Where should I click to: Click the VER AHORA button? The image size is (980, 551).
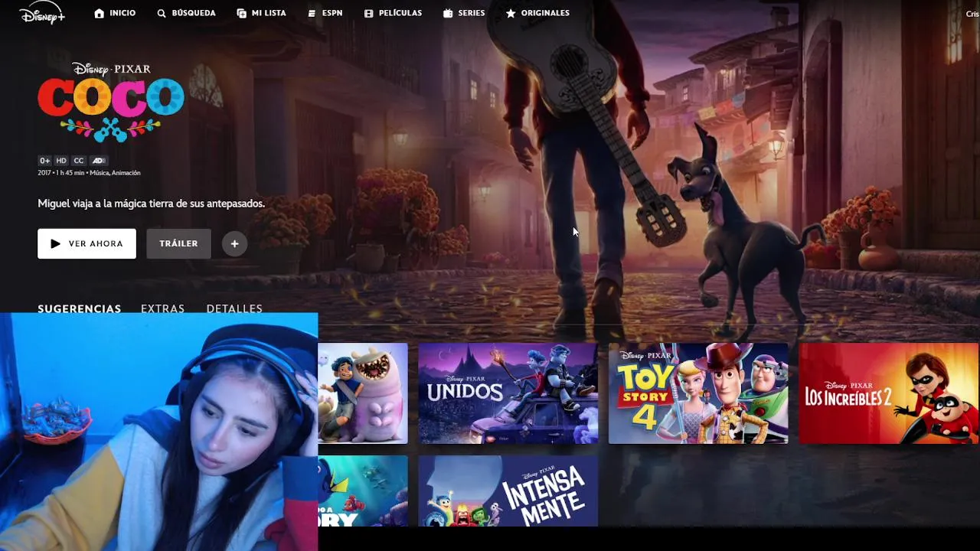click(x=87, y=243)
